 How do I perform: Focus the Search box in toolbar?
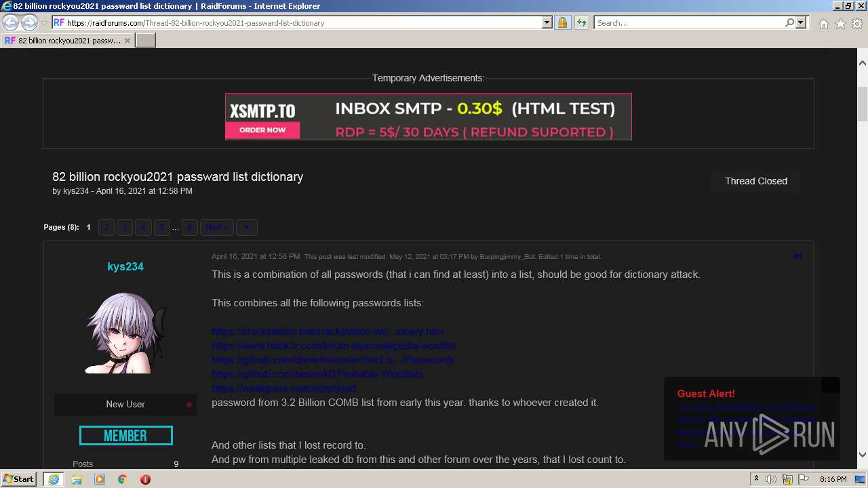click(688, 22)
